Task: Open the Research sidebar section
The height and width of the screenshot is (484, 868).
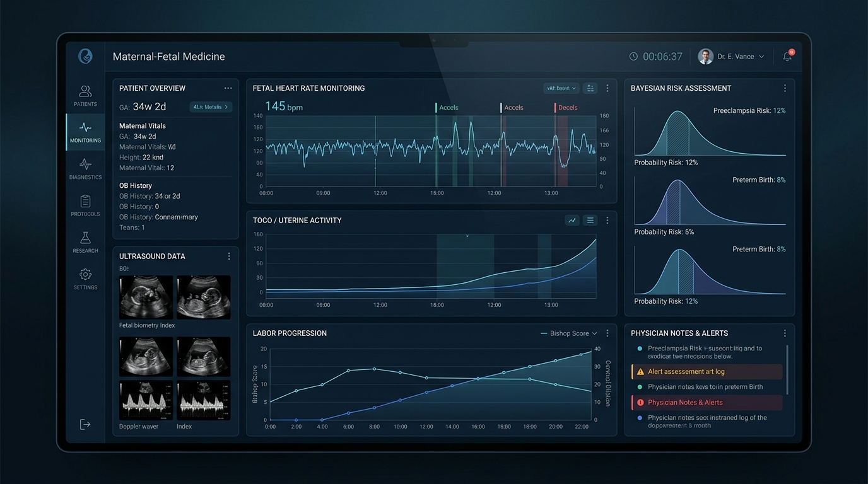Action: pyautogui.click(x=85, y=243)
